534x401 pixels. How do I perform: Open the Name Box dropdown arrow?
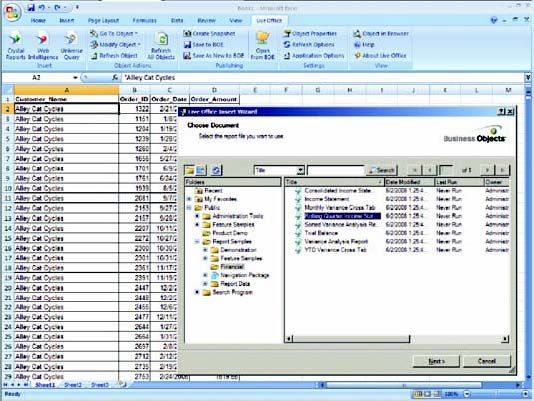75,78
